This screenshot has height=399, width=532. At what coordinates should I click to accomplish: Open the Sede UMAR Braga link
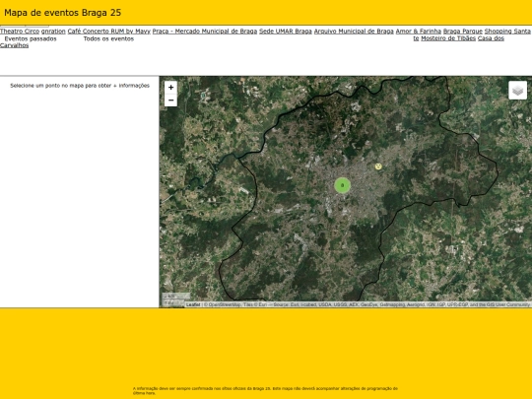(286, 32)
